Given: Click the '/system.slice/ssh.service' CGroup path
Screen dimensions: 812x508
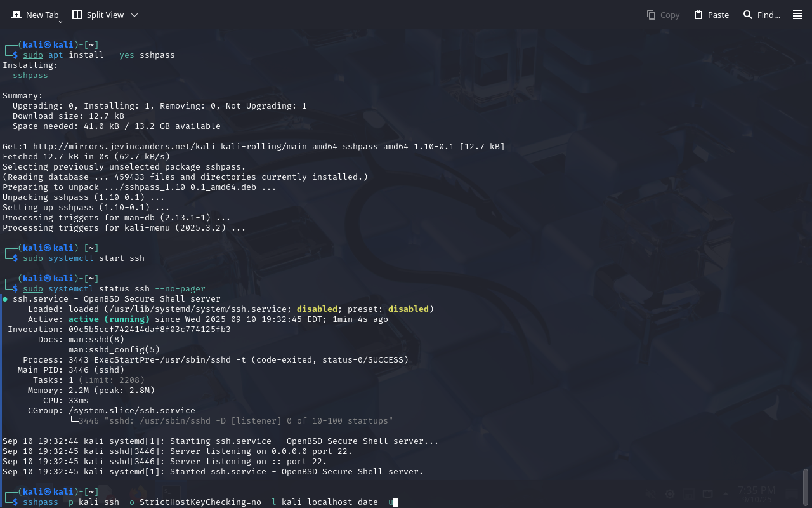Looking at the screenshot, I should (x=132, y=411).
